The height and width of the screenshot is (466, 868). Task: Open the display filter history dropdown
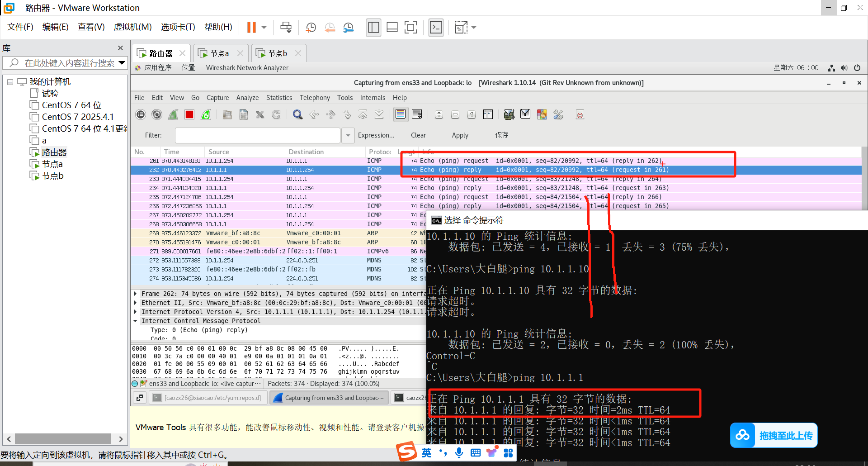pos(348,135)
